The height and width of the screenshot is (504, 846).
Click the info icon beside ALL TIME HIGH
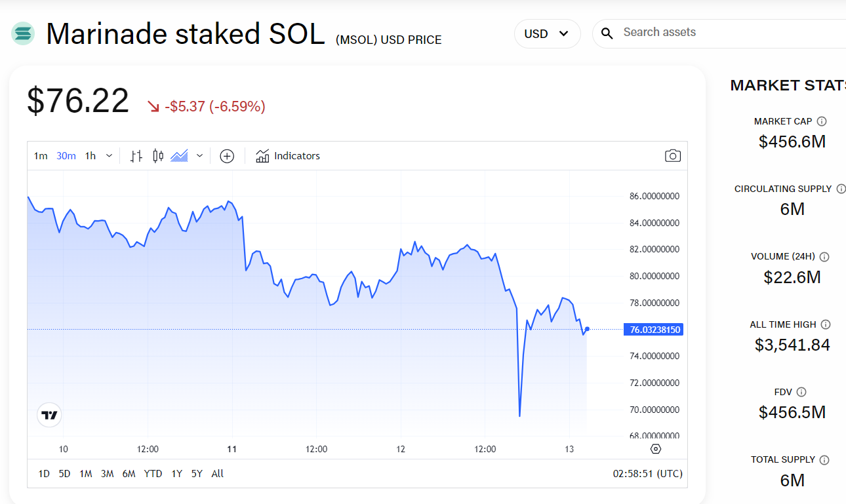[x=825, y=324]
